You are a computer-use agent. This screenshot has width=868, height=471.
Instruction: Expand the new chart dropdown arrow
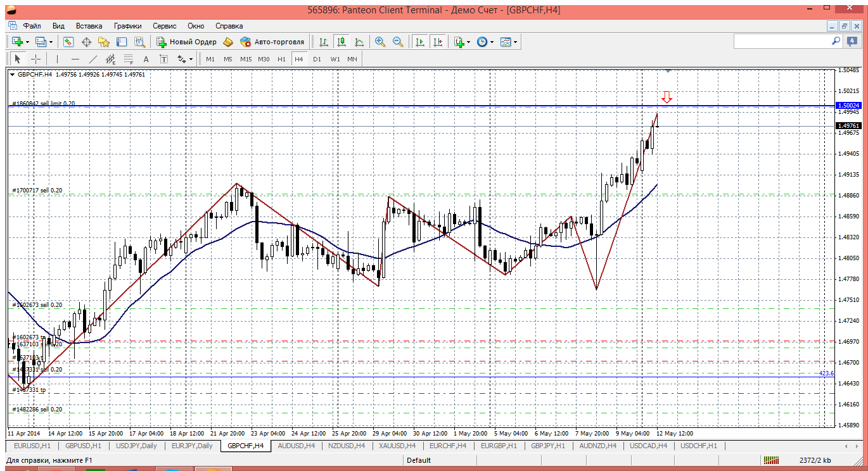[x=28, y=42]
